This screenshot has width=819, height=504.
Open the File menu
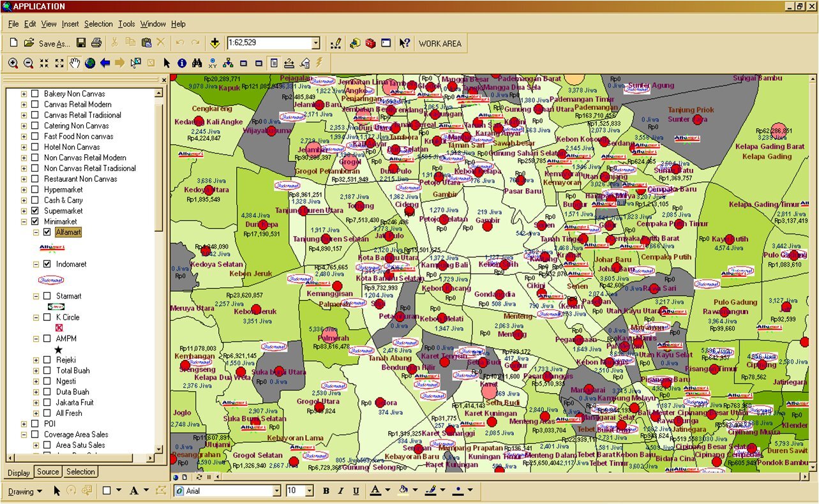[x=13, y=24]
